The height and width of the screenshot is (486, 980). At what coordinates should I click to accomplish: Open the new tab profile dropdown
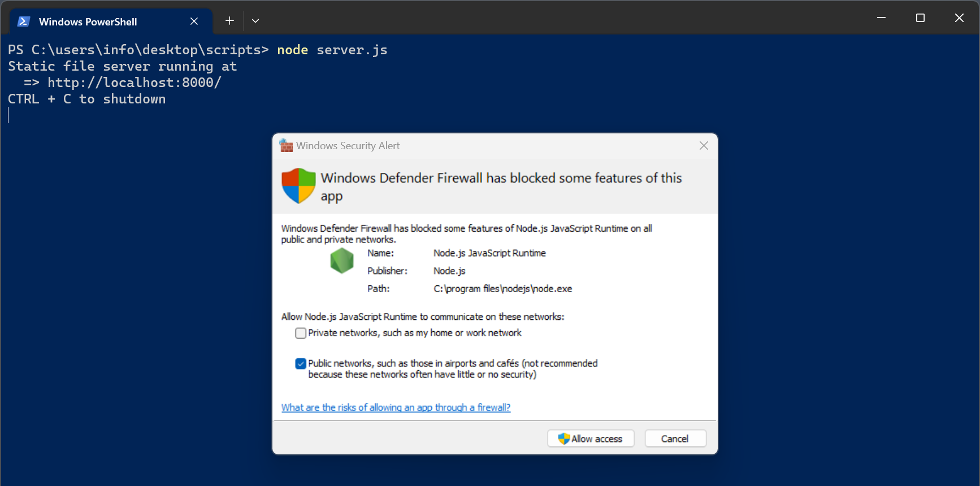click(255, 21)
